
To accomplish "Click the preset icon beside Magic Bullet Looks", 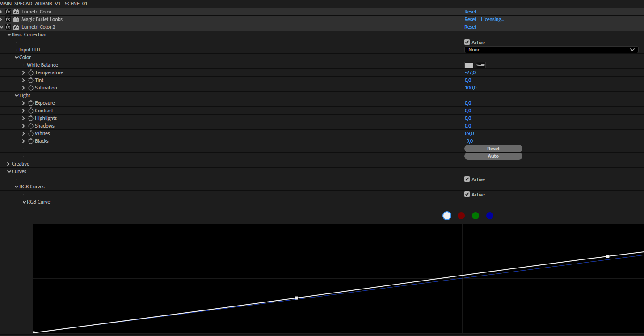I will (16, 19).
